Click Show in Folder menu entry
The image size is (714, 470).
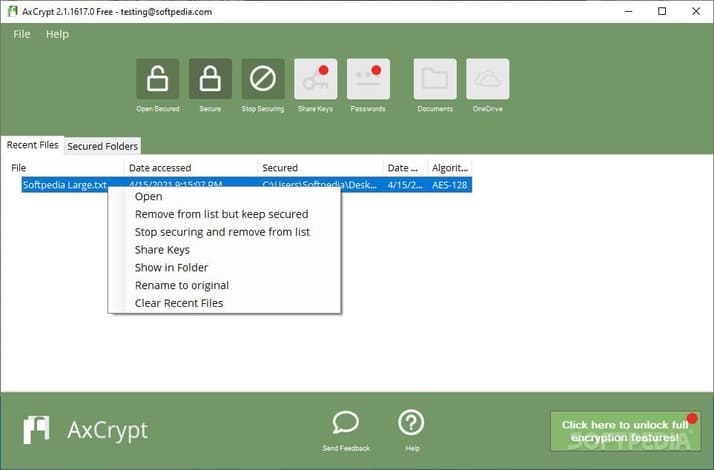click(171, 267)
